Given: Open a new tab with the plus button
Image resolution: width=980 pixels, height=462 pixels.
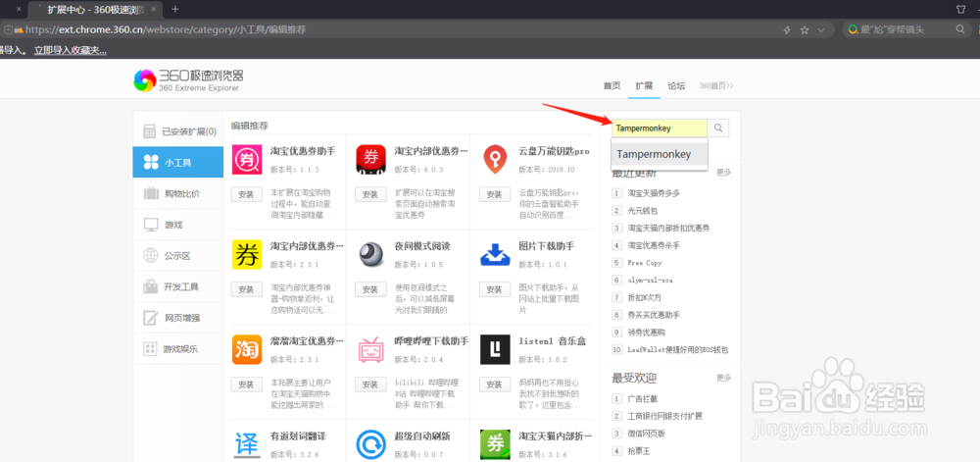Looking at the screenshot, I should [175, 9].
